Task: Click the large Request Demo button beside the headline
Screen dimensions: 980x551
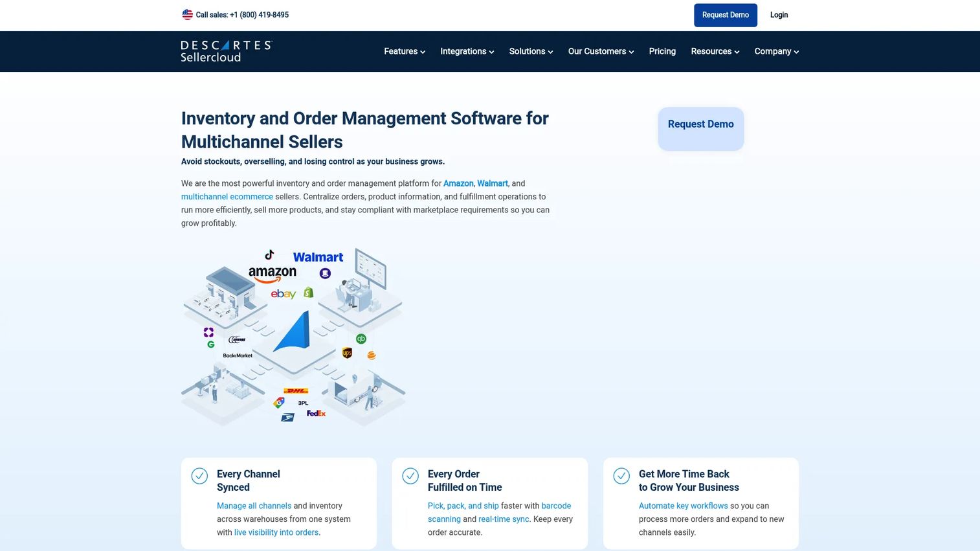Action: tap(700, 129)
